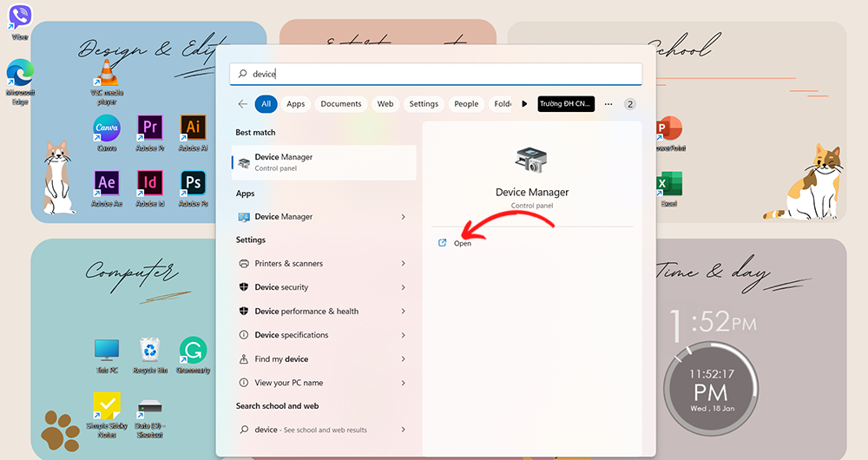This screenshot has width=868, height=460.
Task: Click the number 2 badge in search header
Action: click(x=630, y=104)
